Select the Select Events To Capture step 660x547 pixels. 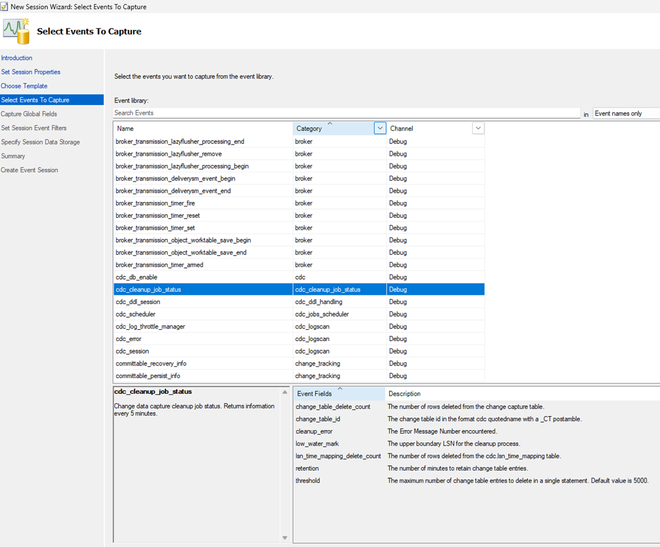[52, 100]
